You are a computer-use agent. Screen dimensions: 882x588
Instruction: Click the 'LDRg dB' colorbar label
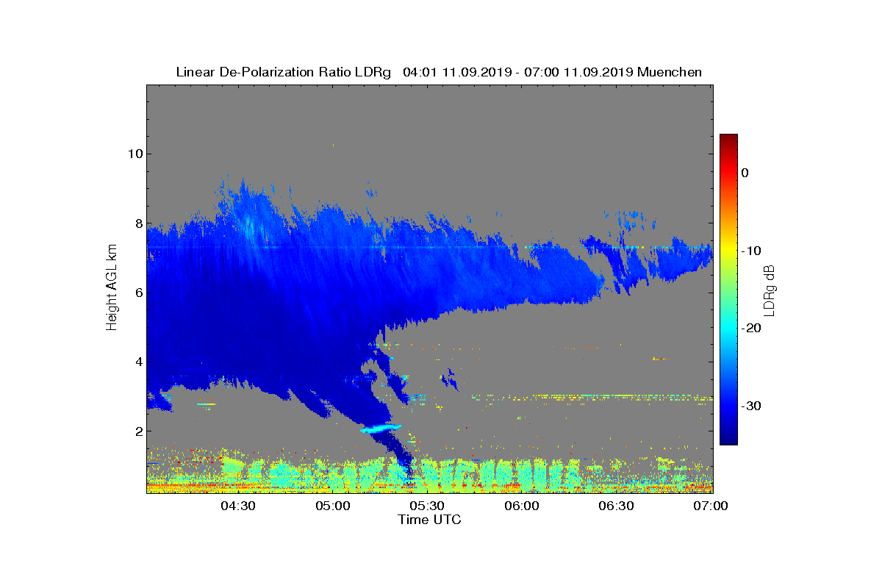click(770, 290)
